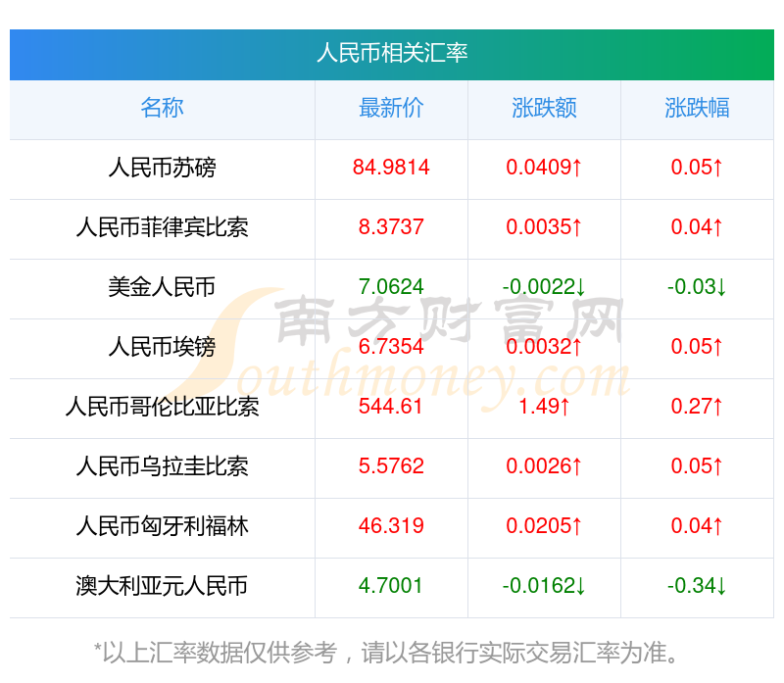Click the 澳大利亚元人民币 row name
784x683 pixels.
point(162,586)
